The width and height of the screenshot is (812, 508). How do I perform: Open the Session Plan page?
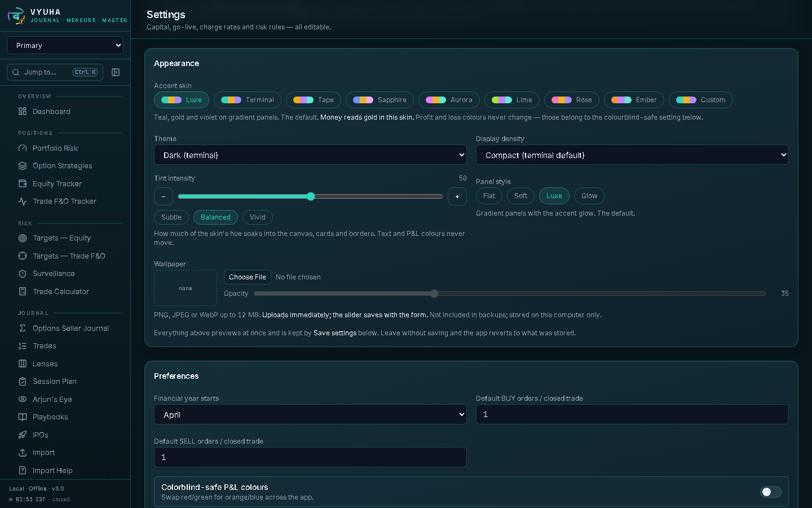[55, 382]
